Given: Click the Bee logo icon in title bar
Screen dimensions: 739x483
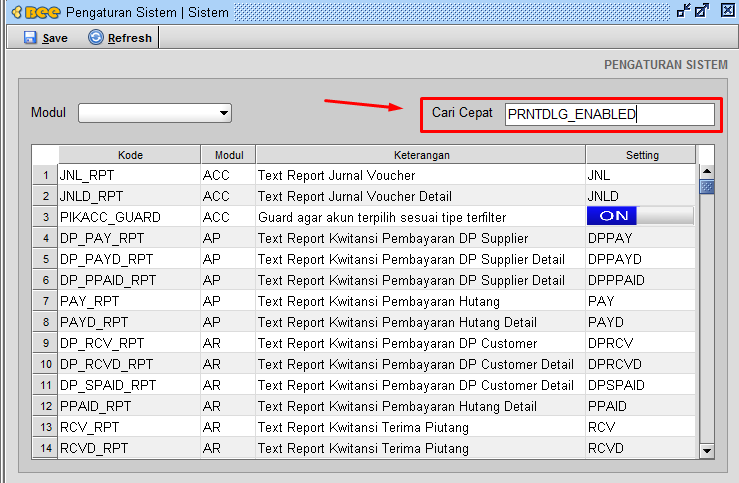Looking at the screenshot, I should [x=36, y=12].
